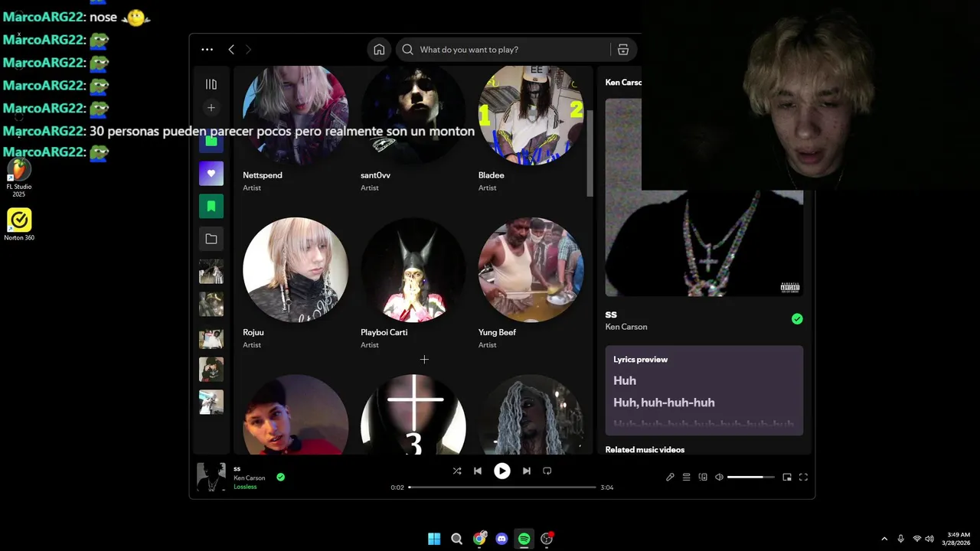The height and width of the screenshot is (551, 980).
Task: Adjust the Spotify volume slider
Action: pos(750,477)
